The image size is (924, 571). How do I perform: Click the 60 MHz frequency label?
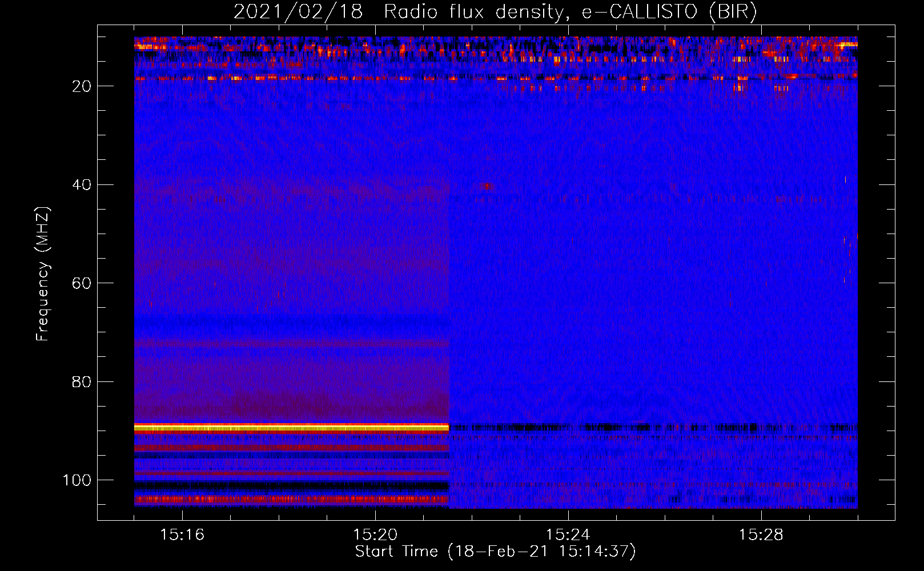point(82,283)
